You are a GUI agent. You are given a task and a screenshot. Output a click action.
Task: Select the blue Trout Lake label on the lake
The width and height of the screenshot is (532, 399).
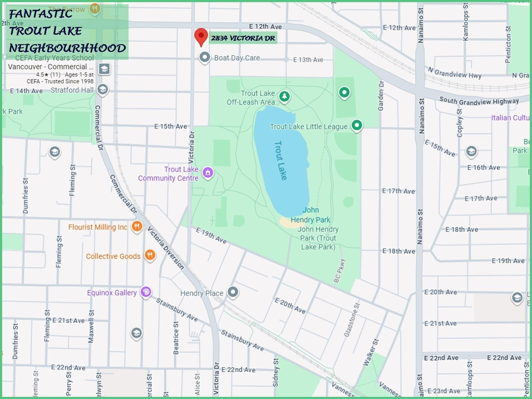(281, 160)
